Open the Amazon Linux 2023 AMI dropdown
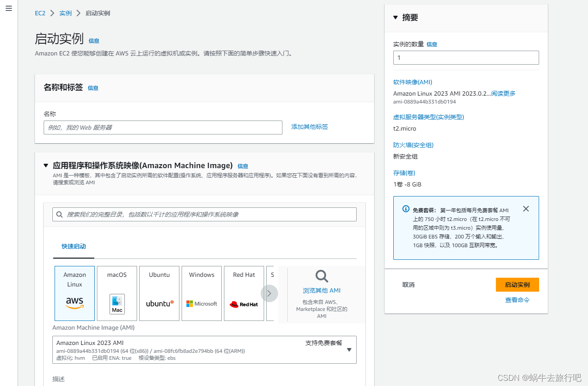This screenshot has height=386, width=588. pos(204,350)
